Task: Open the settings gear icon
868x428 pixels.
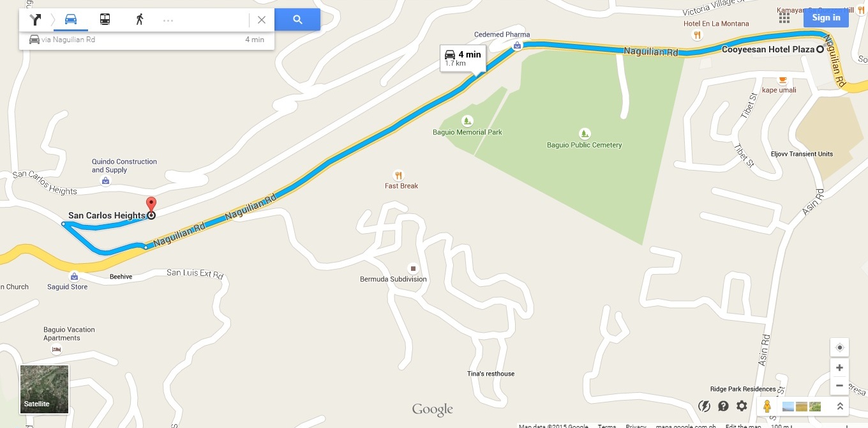Action: (742, 406)
